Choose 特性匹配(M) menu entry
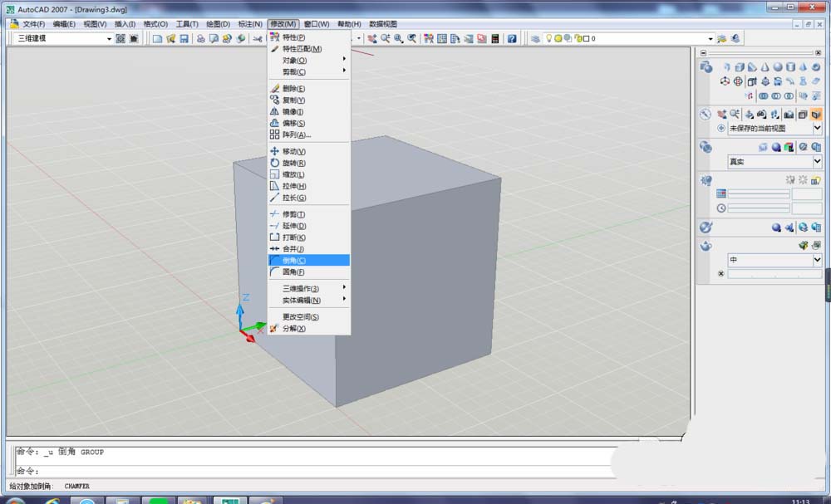This screenshot has width=831, height=504. [309, 49]
